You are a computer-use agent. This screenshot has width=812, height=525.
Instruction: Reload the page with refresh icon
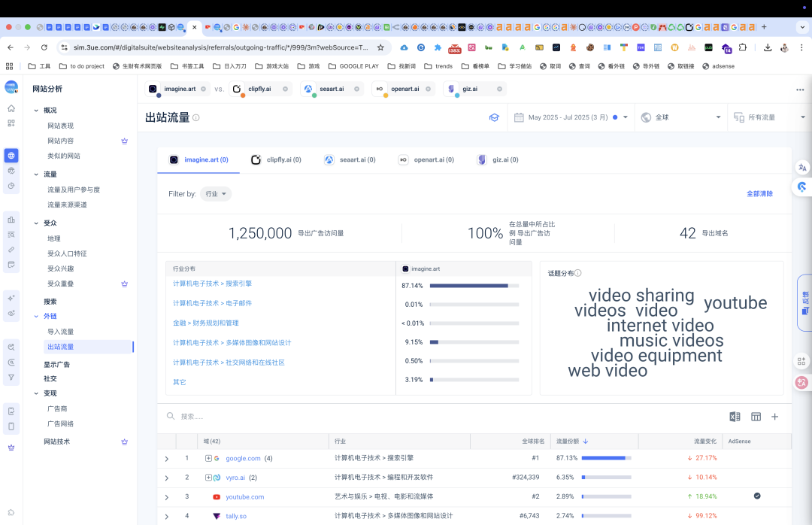click(44, 47)
